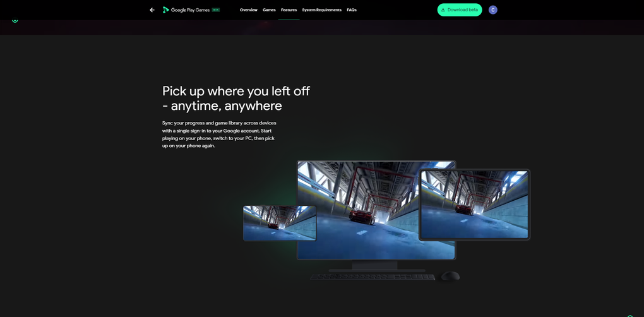Click the back arrow in header
Screen dimensions: 644x317
[x=152, y=10]
